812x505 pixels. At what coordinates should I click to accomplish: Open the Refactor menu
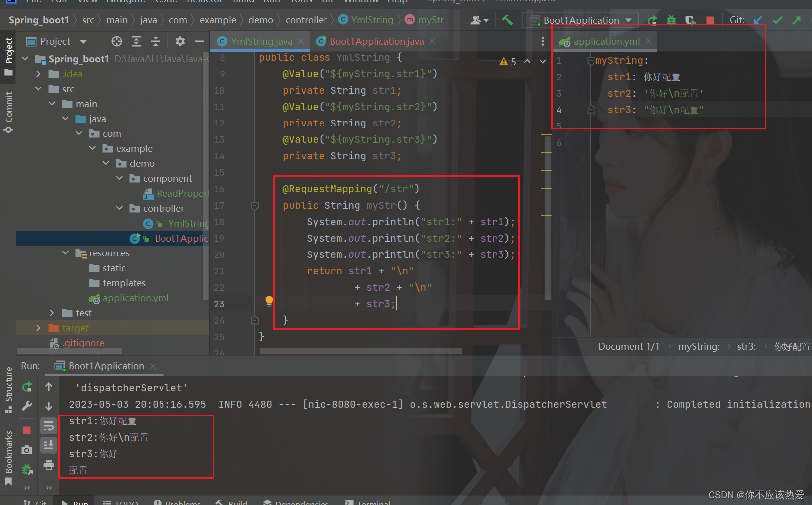204,2
